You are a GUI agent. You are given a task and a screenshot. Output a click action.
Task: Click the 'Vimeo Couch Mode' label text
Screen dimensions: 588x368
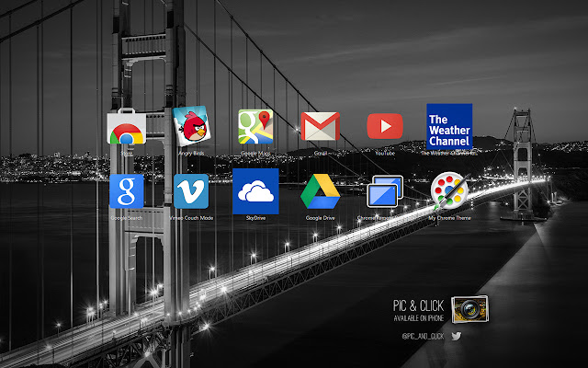pyautogui.click(x=191, y=218)
